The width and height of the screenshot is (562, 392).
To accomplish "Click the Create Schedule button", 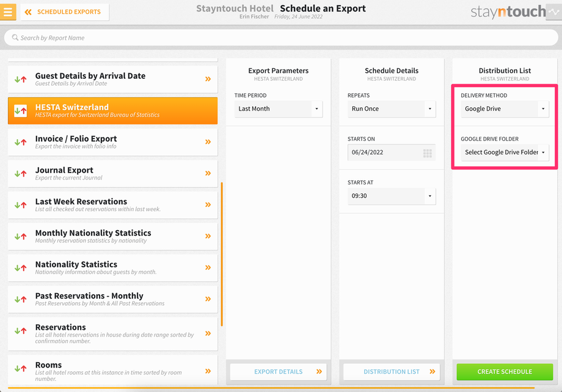I will [x=505, y=372].
